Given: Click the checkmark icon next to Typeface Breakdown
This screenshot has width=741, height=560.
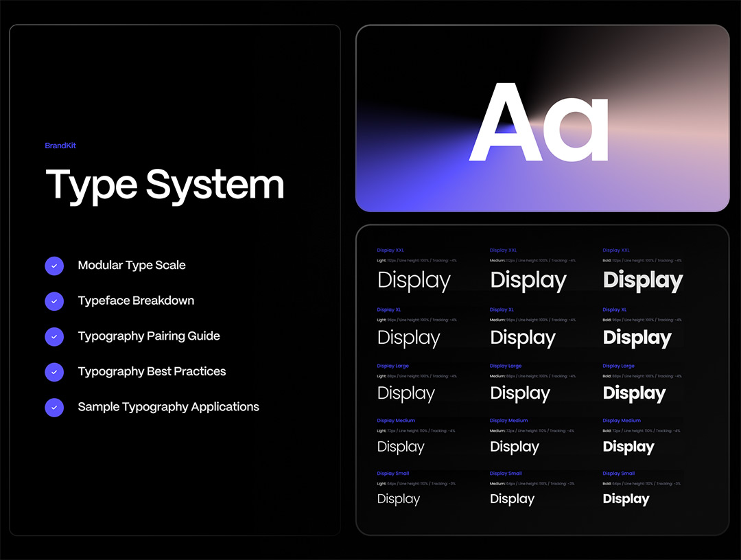Looking at the screenshot, I should (x=54, y=301).
